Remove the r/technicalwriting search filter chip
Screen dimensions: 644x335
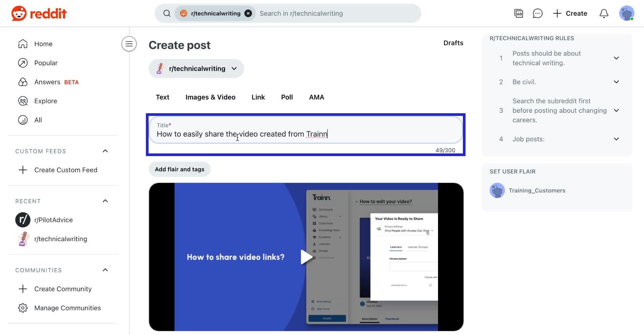[248, 13]
